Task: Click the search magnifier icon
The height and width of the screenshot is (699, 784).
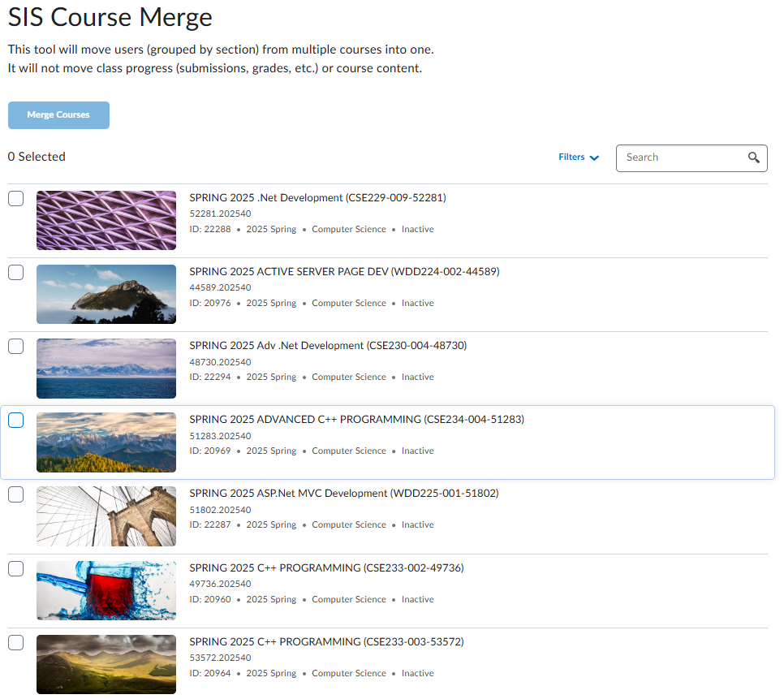Action: (753, 158)
